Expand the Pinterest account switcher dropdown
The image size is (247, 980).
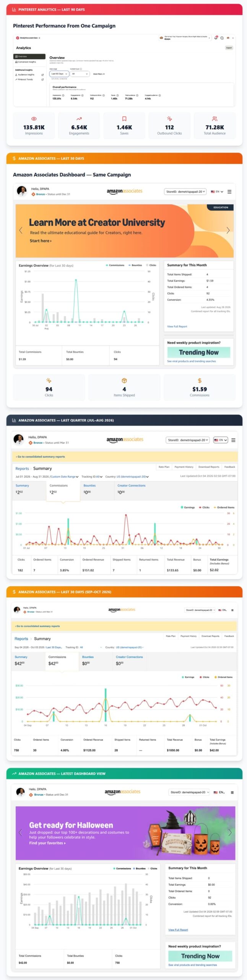pyautogui.click(x=185, y=38)
